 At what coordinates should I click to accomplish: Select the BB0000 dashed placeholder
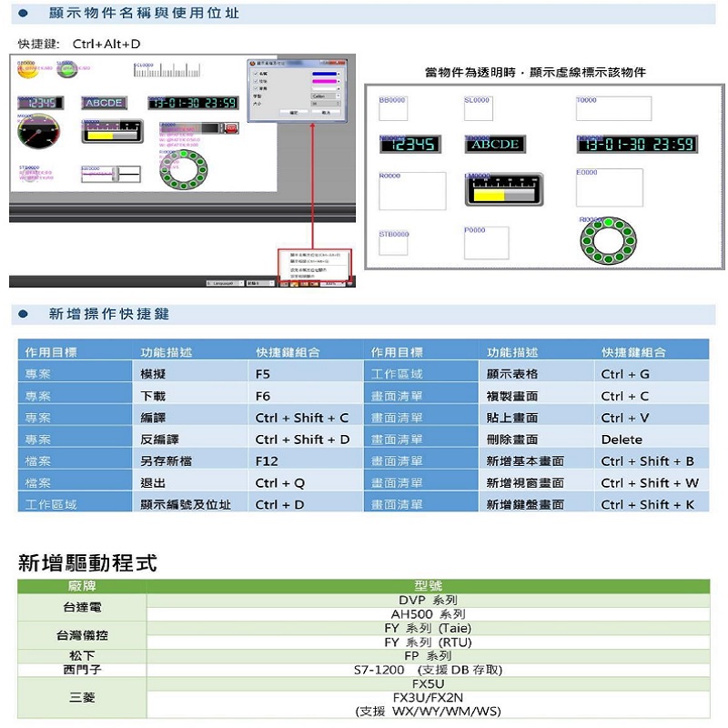[393, 108]
